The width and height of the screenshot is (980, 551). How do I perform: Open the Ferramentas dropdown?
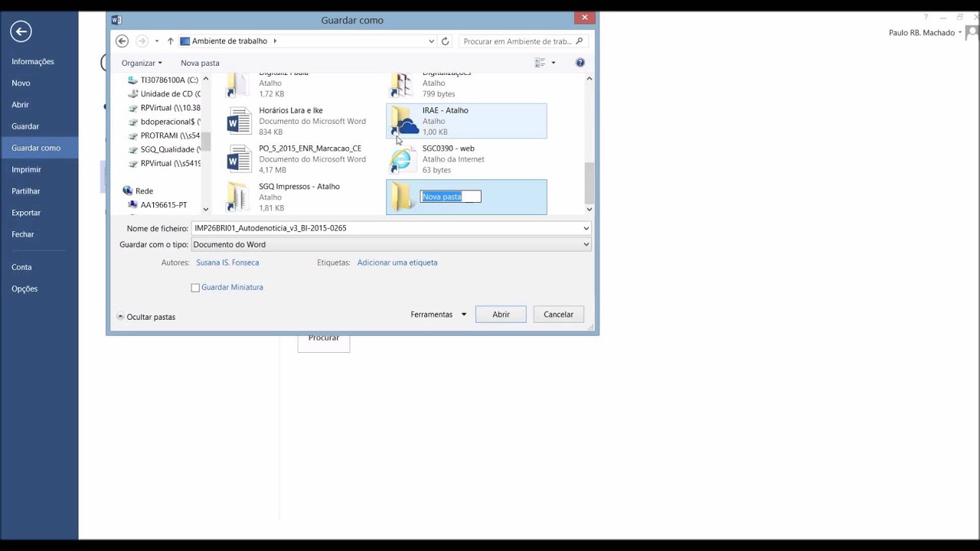tap(439, 315)
